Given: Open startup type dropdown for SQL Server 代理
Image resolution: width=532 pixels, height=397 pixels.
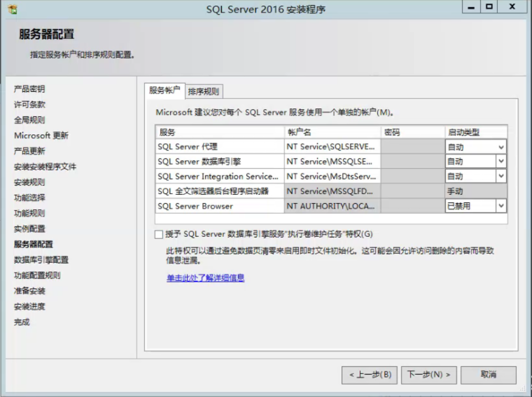Looking at the screenshot, I should (x=500, y=146).
